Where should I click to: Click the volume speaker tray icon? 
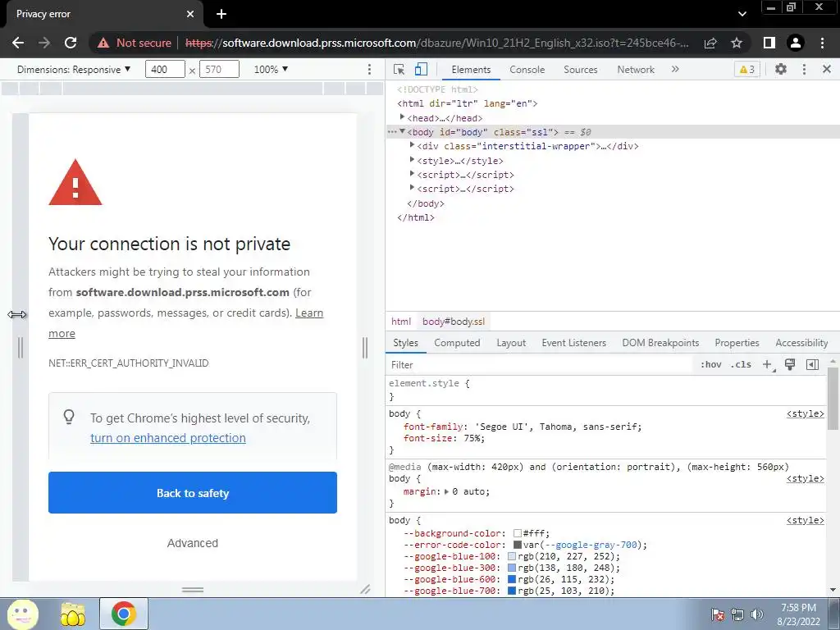click(x=757, y=614)
